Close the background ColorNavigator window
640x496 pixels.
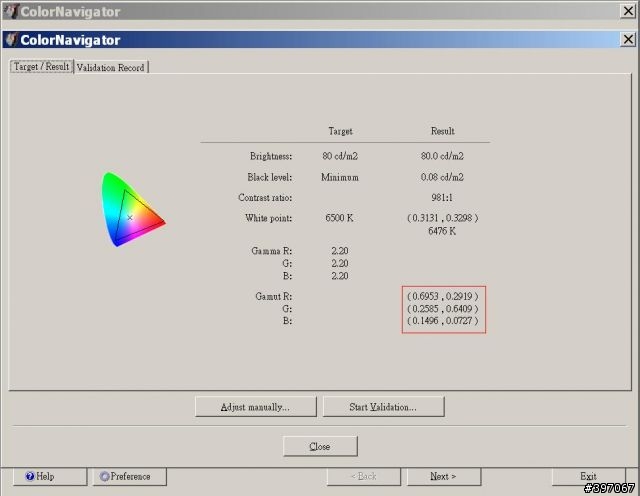click(x=628, y=11)
